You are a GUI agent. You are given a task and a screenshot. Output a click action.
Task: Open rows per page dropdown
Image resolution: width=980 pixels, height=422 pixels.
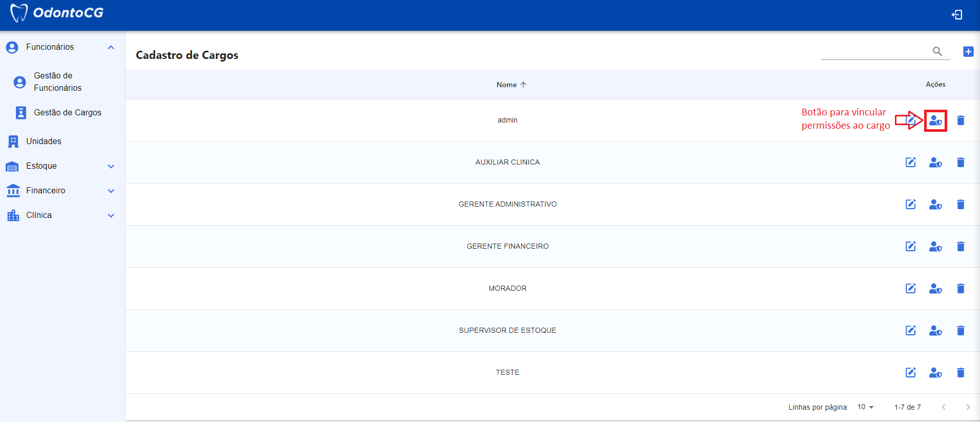865,407
